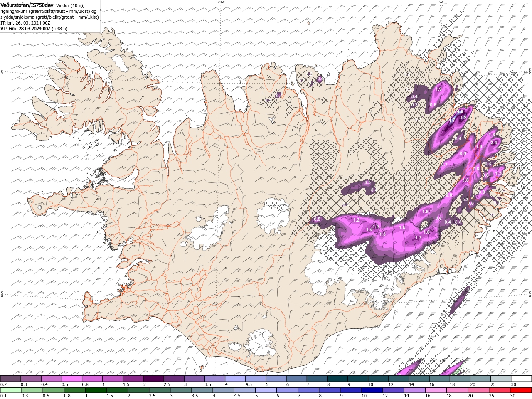532x399 pixels.
Task: Select the 1.8 snowfall value label
Action: tap(478, 147)
